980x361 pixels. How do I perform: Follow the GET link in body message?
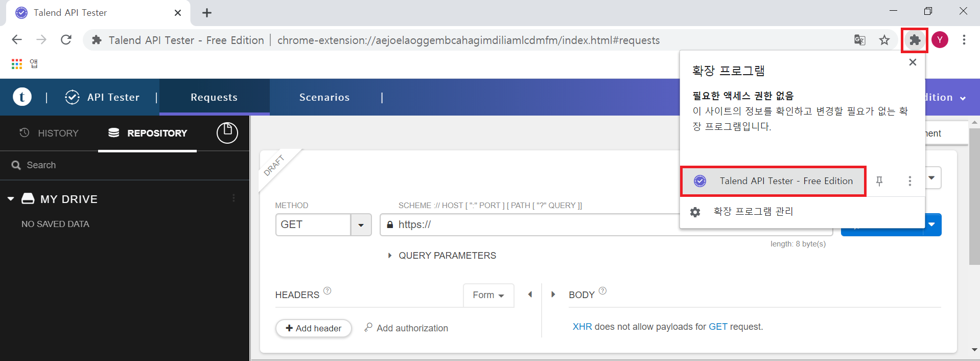pyautogui.click(x=718, y=327)
